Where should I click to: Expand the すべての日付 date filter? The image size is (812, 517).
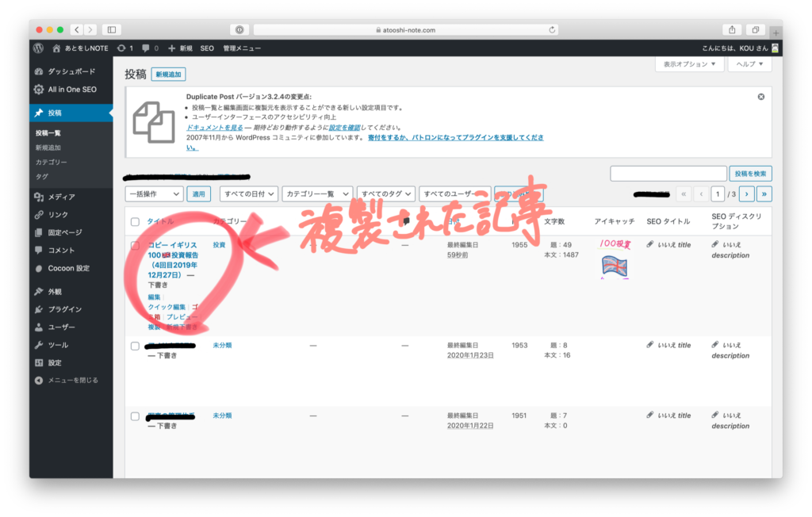[x=248, y=193]
